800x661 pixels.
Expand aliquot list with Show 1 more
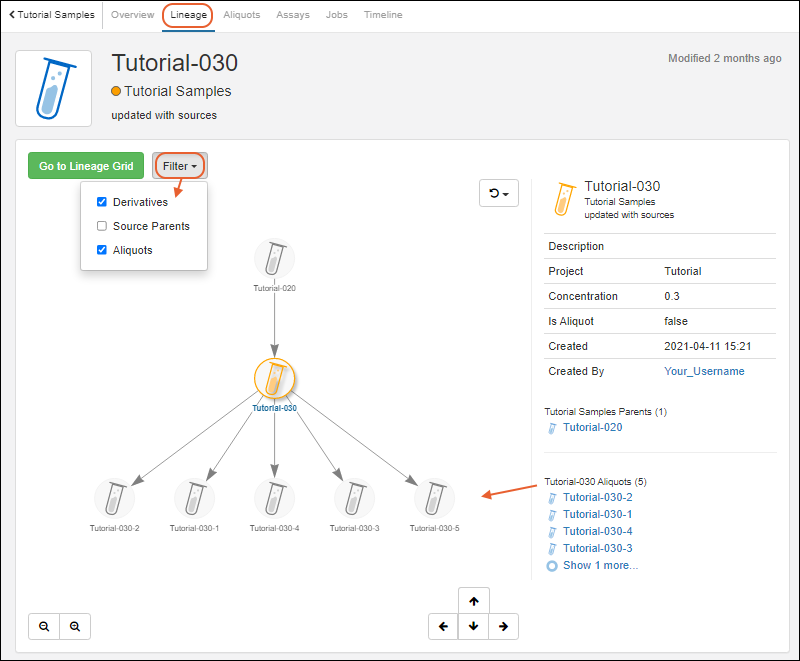click(599, 565)
